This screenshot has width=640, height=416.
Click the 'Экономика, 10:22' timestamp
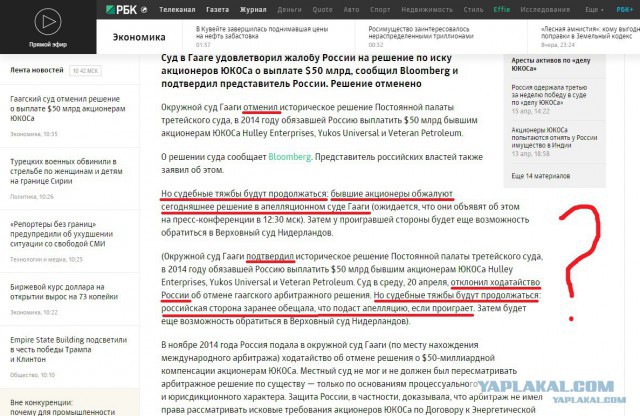tap(33, 312)
